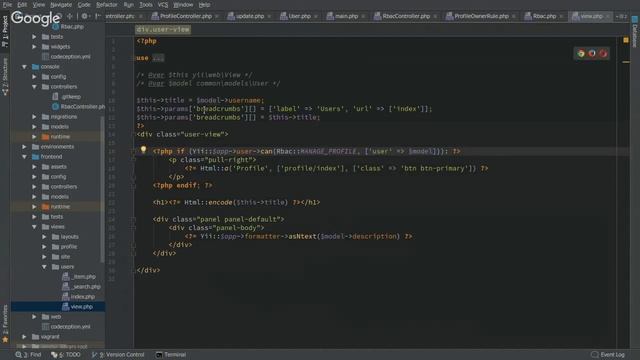The height and width of the screenshot is (360, 640).
Task: Close the update.php tab
Action: pos(269,16)
